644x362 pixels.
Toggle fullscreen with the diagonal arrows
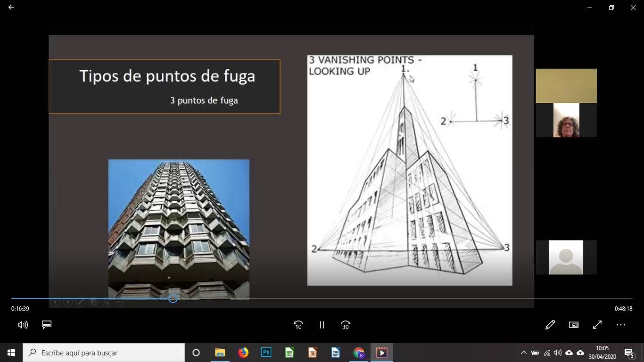(x=597, y=325)
